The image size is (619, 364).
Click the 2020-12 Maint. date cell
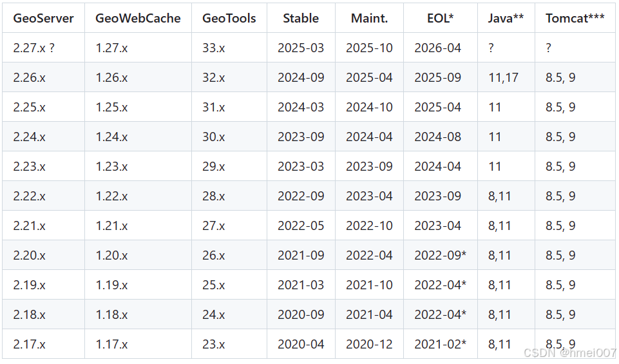point(369,344)
